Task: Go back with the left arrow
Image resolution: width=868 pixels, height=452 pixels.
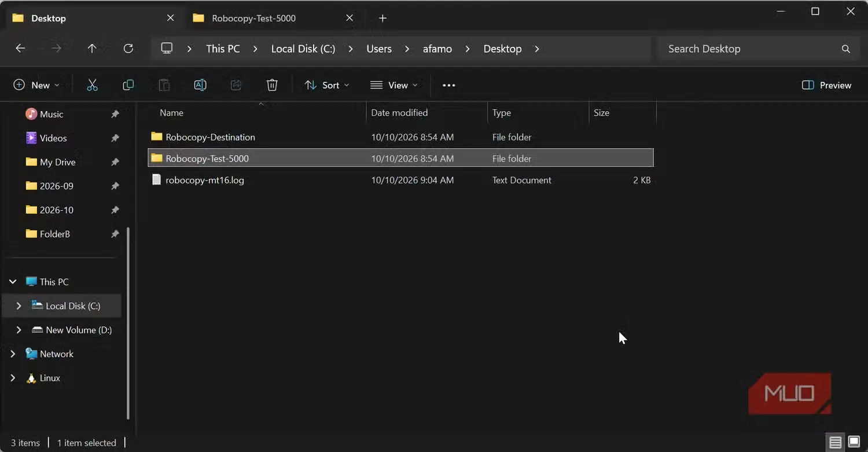Action: [x=20, y=49]
